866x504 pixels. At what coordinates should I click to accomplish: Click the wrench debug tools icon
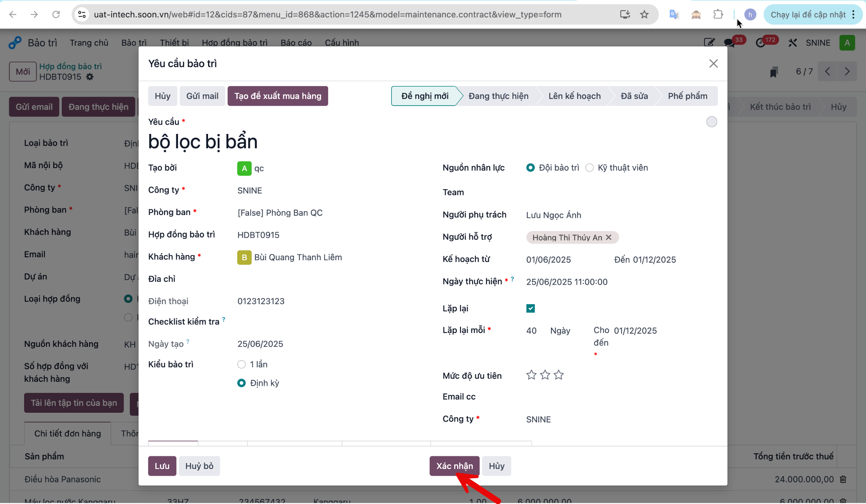792,43
